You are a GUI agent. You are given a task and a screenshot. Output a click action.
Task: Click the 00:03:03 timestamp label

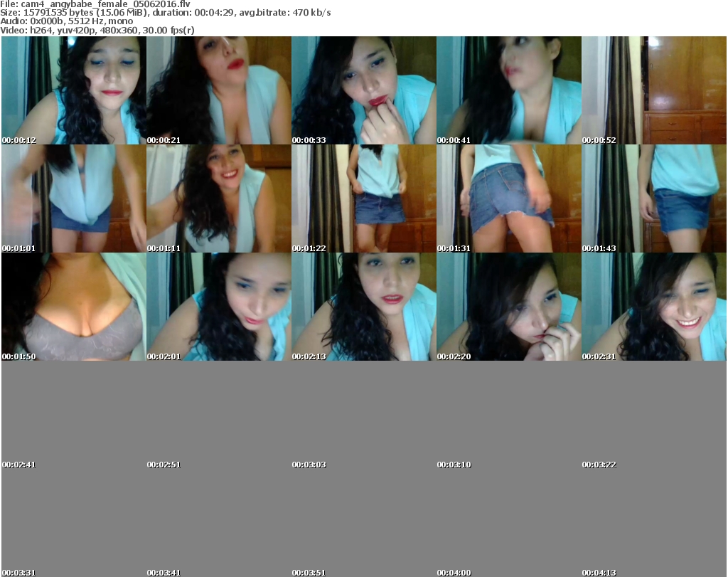click(309, 465)
